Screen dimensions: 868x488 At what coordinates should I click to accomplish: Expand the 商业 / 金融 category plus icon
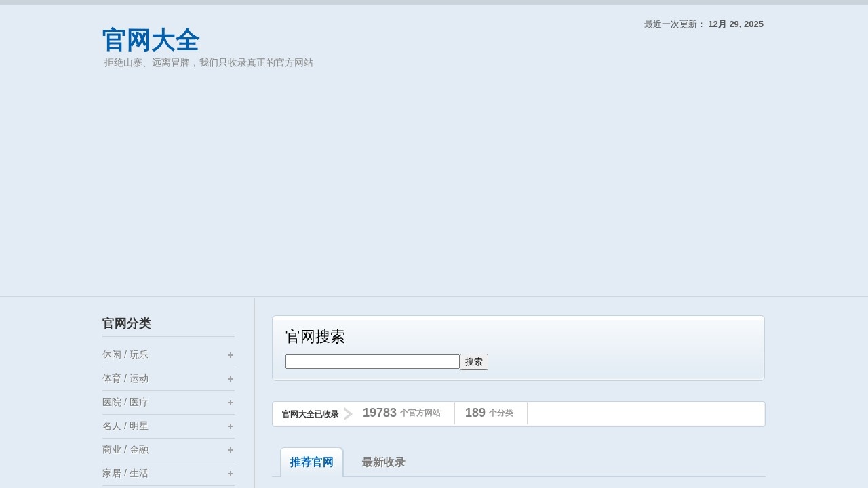point(231,450)
